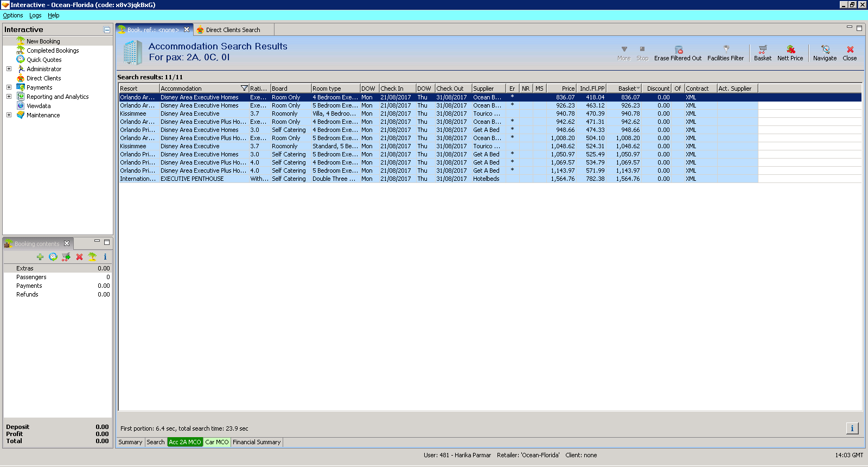Click the Nett Price icon
Screen dimensions: 868x467
pyautogui.click(x=790, y=53)
